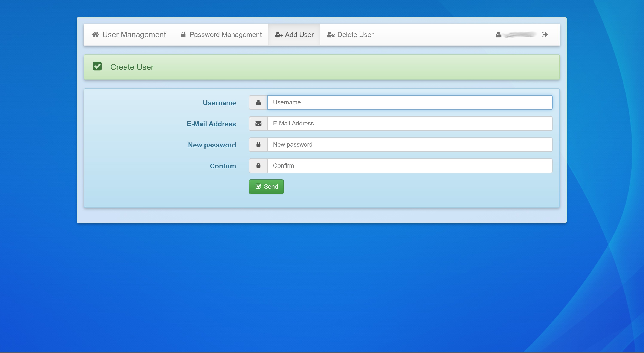The width and height of the screenshot is (644, 353).
Task: Click the lock icon beside New password field
Action: (258, 144)
